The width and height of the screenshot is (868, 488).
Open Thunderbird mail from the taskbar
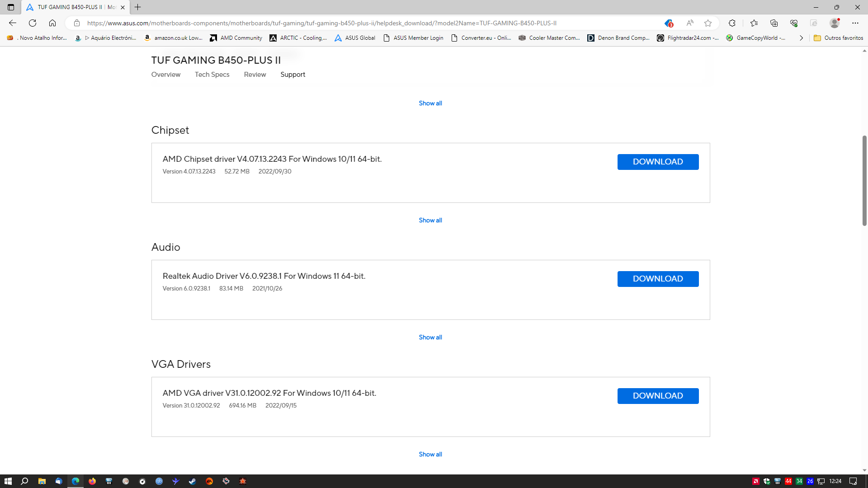pyautogui.click(x=59, y=481)
